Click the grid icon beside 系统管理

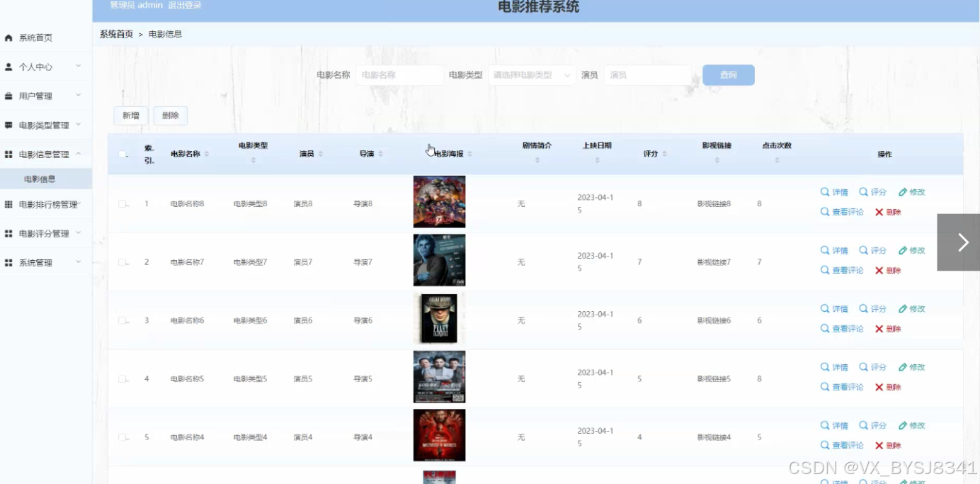coord(8,262)
